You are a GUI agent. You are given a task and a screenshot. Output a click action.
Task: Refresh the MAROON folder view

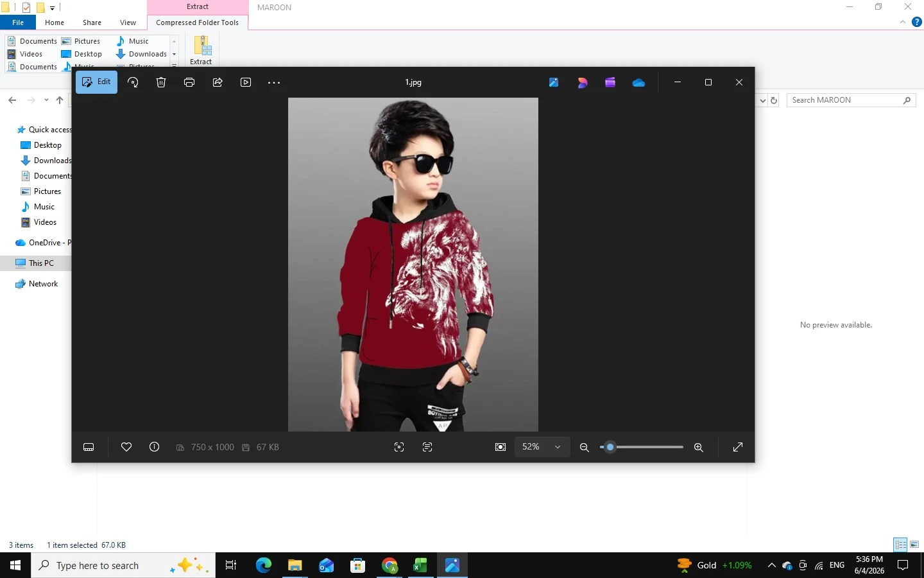point(774,100)
